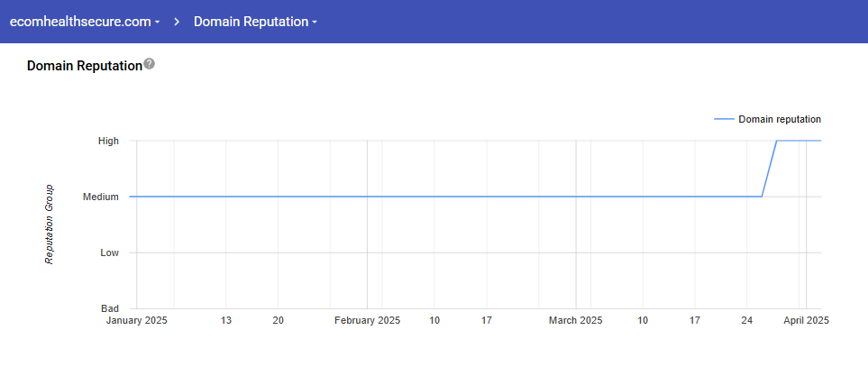The image size is (868, 367).
Task: Select the 'March 2025' x-axis label
Action: (x=576, y=320)
